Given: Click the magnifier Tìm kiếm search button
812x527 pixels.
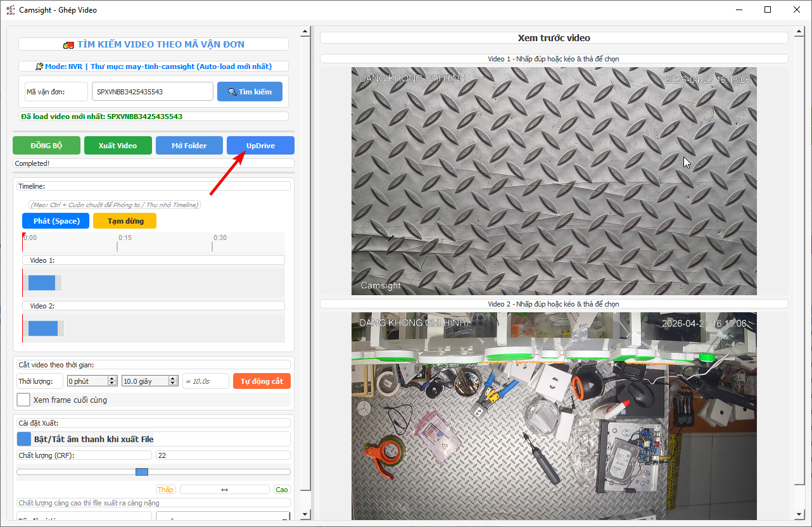Looking at the screenshot, I should tap(250, 92).
